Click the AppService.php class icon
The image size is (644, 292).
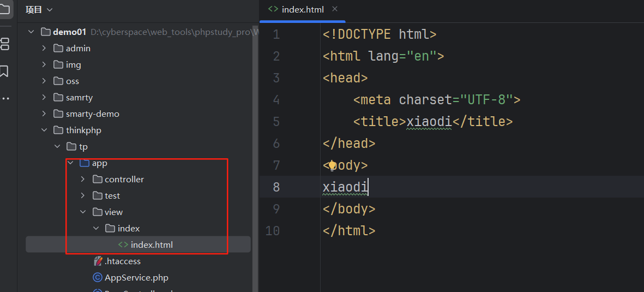(x=98, y=278)
